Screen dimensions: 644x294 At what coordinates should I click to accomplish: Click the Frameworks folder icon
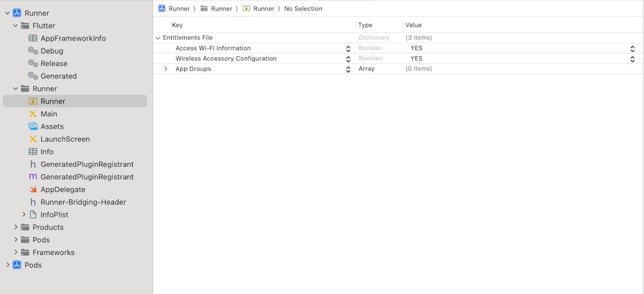coord(25,253)
